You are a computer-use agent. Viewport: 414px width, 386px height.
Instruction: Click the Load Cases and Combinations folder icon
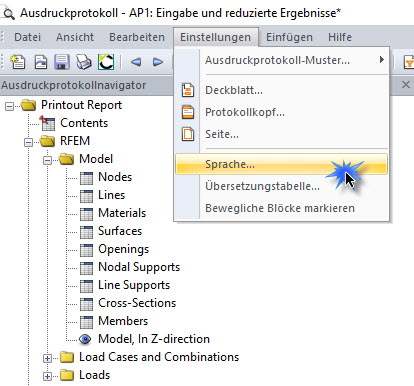click(67, 357)
